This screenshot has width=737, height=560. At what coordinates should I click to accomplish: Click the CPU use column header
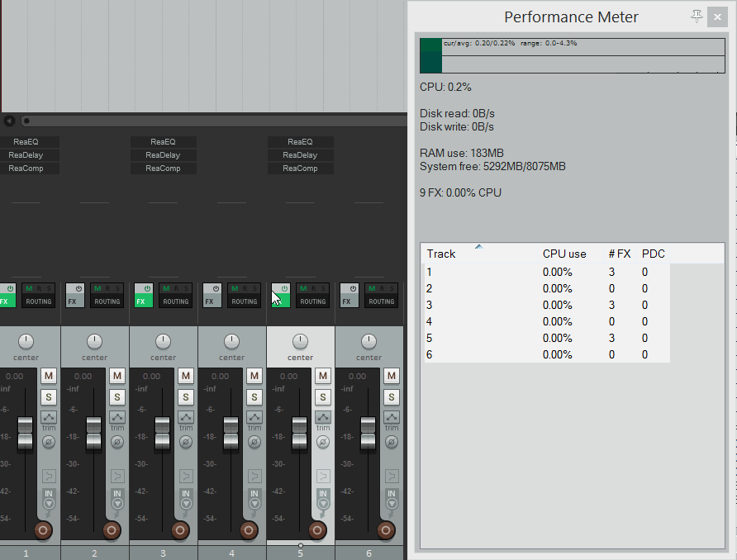[564, 254]
